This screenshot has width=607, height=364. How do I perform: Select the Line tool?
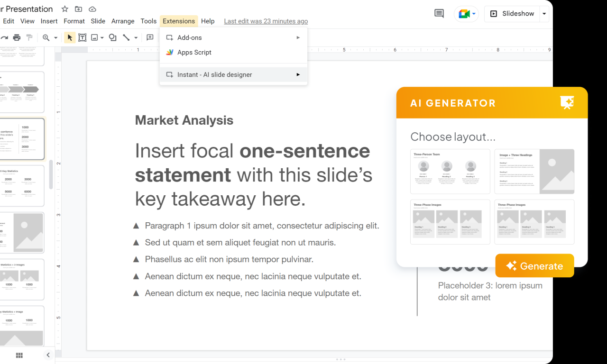(x=126, y=37)
